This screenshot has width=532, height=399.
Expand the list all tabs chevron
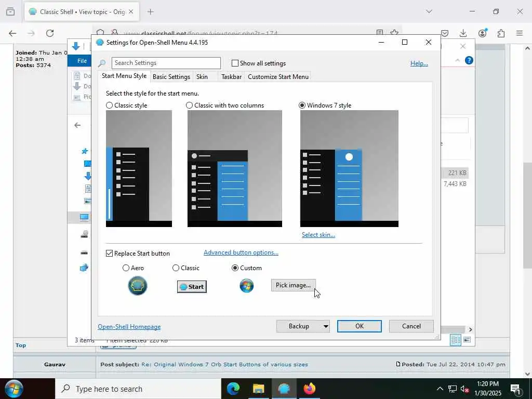[429, 11]
